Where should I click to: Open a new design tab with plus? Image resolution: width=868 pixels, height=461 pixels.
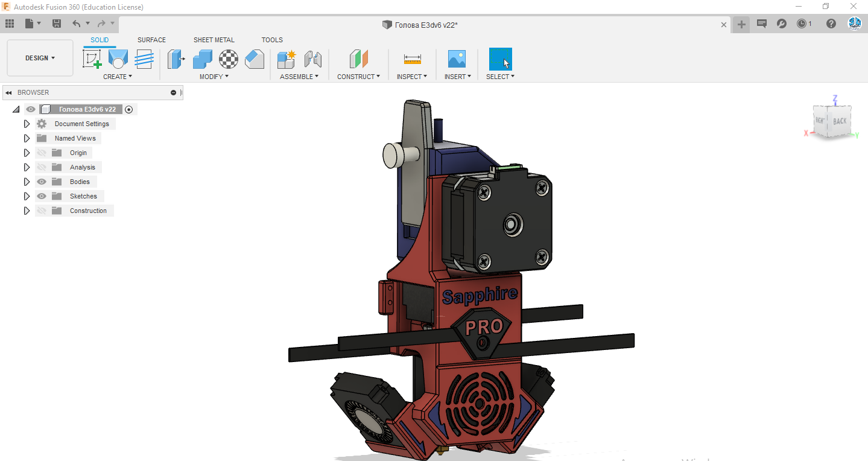click(x=741, y=24)
